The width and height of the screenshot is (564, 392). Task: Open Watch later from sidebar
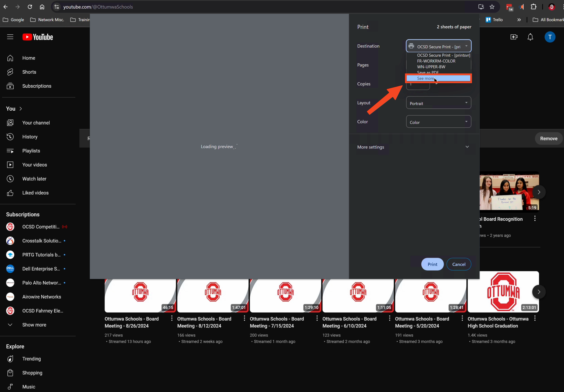click(34, 179)
